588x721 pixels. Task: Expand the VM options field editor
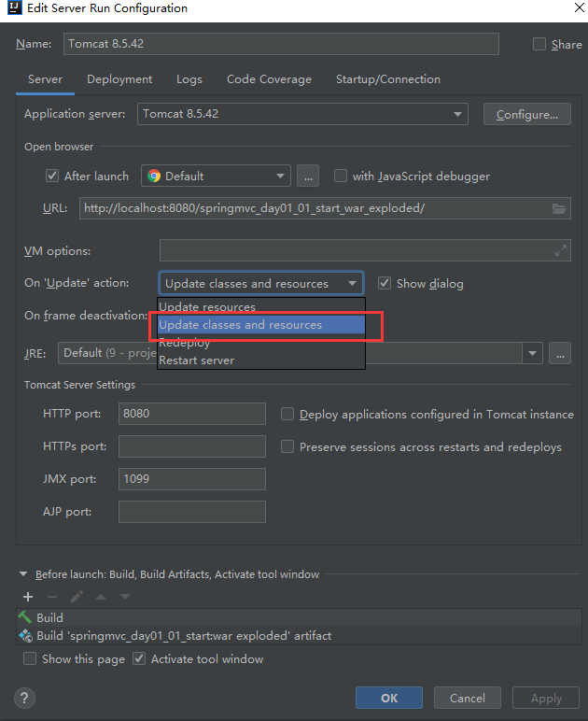point(560,250)
